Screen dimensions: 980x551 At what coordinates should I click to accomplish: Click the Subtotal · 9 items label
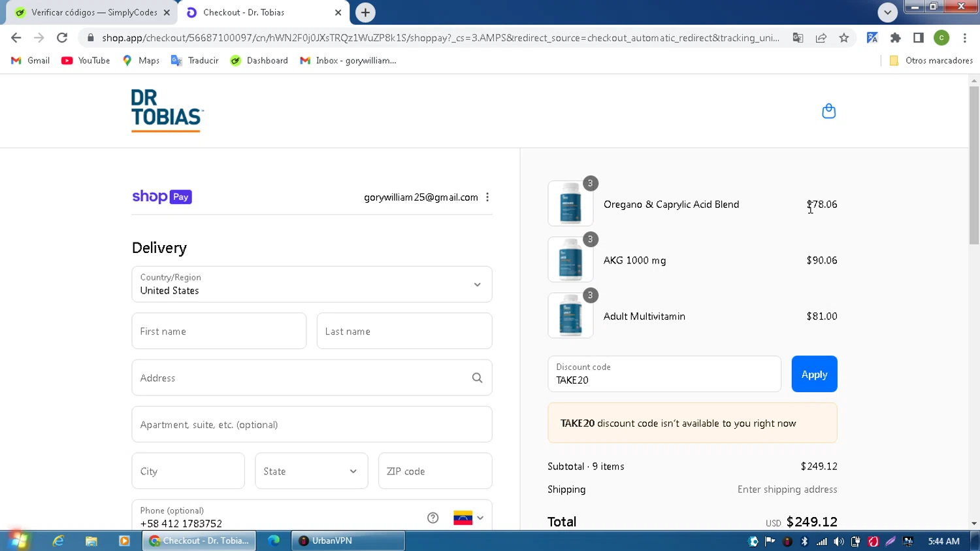(x=586, y=466)
